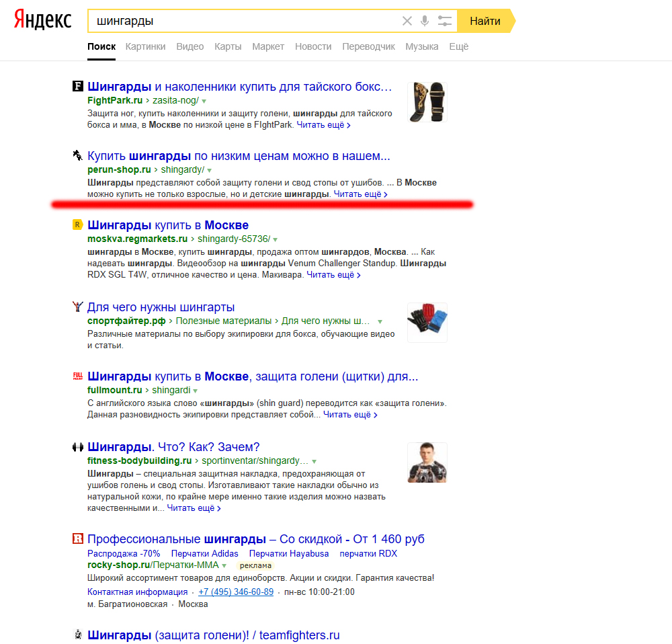Open ad 'Профессиональные шингарды – Со скидкой'

256,539
